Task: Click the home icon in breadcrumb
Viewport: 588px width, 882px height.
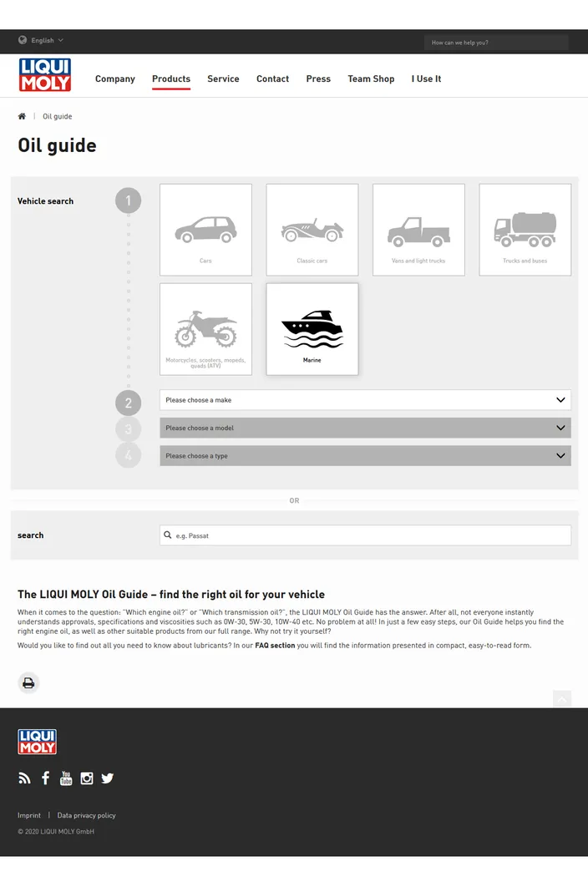Action: pyautogui.click(x=22, y=116)
